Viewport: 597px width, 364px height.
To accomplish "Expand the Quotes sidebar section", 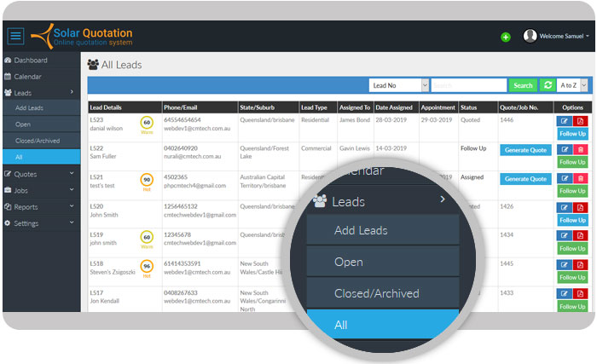I will pos(40,174).
